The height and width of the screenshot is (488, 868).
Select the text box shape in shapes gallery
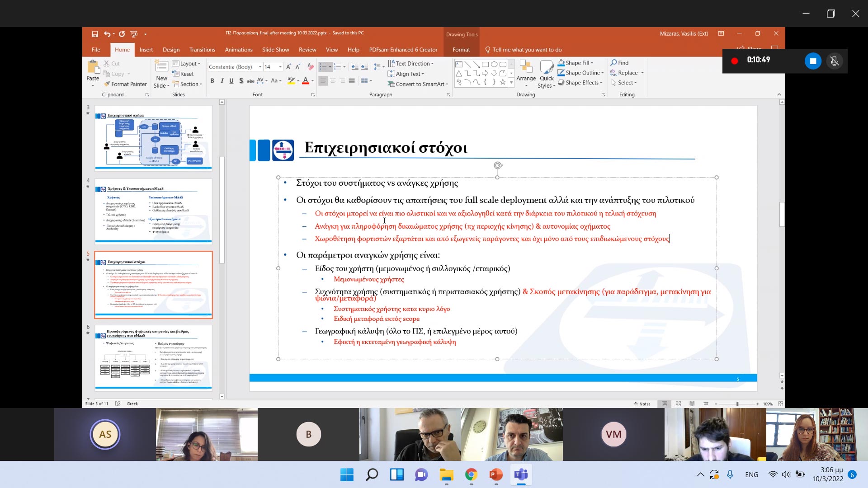pos(459,64)
